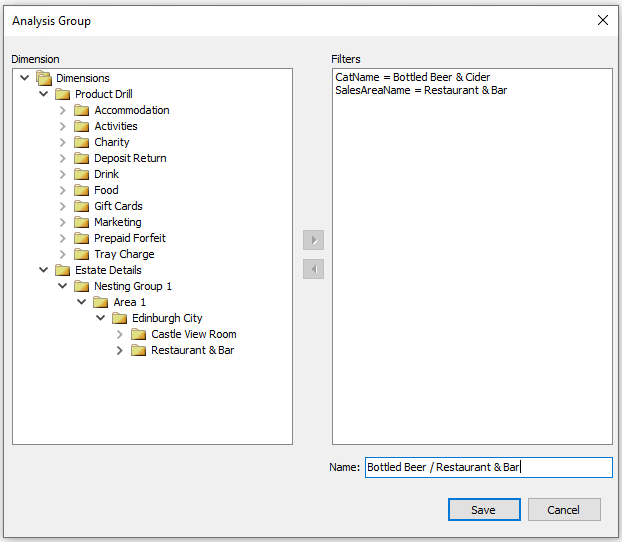The image size is (622, 542).
Task: Click the Estate Details folder icon
Action: [x=62, y=270]
